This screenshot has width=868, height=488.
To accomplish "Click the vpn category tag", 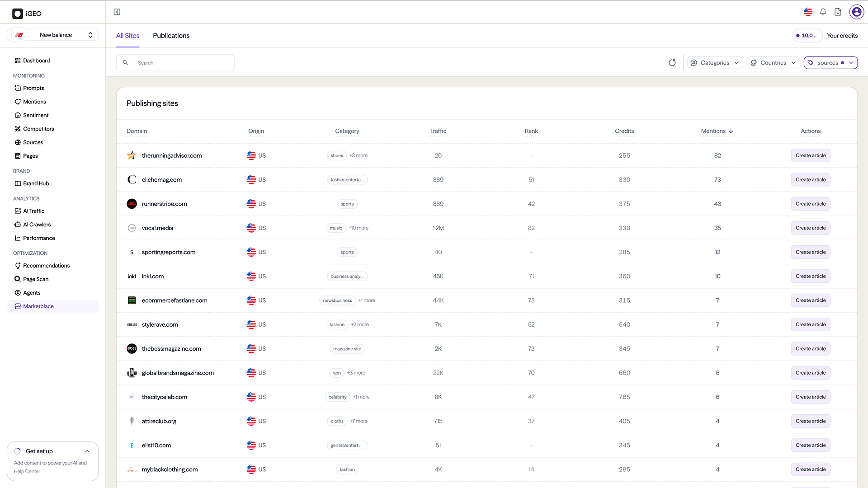I will tap(337, 373).
